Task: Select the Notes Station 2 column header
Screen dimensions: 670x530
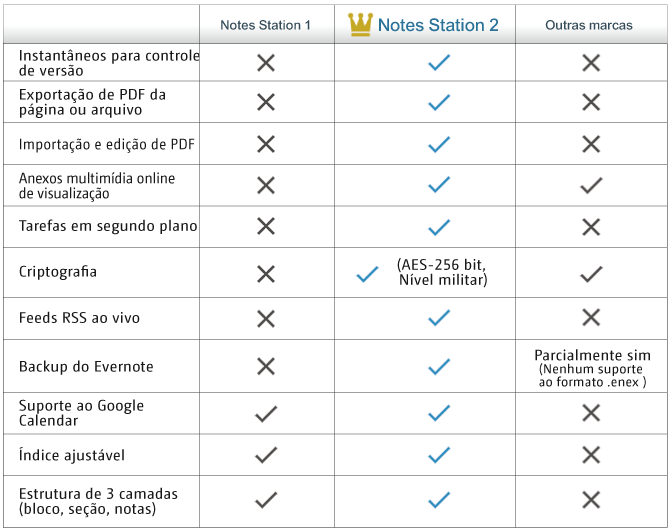Action: click(438, 25)
